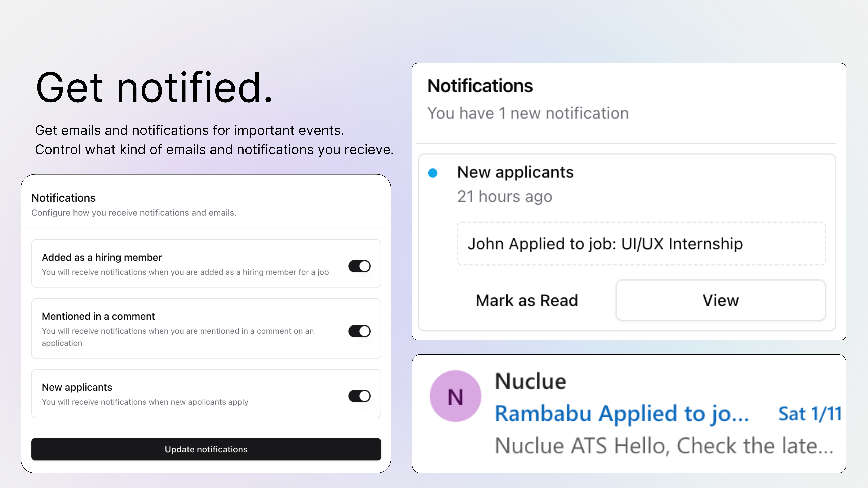The width and height of the screenshot is (868, 488).
Task: Click 'Configure how you receive notifications and emails.'
Action: coord(134,213)
